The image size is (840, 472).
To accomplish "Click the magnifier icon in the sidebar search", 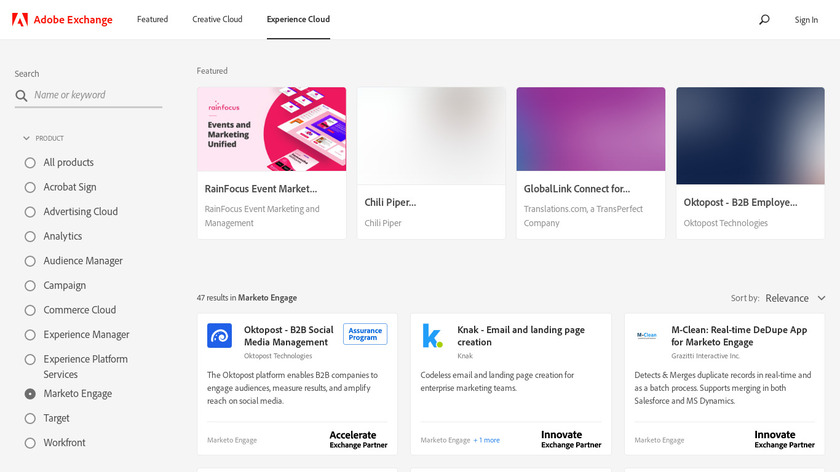I will click(21, 95).
